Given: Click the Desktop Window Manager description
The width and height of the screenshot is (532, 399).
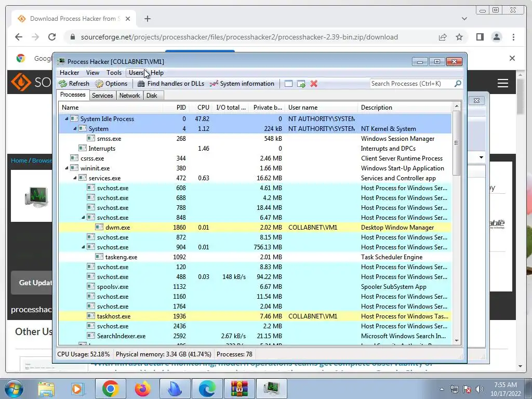Looking at the screenshot, I should pos(397,228).
